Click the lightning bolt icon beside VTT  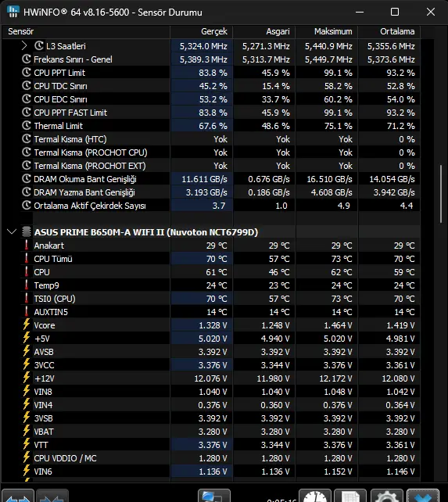27,444
